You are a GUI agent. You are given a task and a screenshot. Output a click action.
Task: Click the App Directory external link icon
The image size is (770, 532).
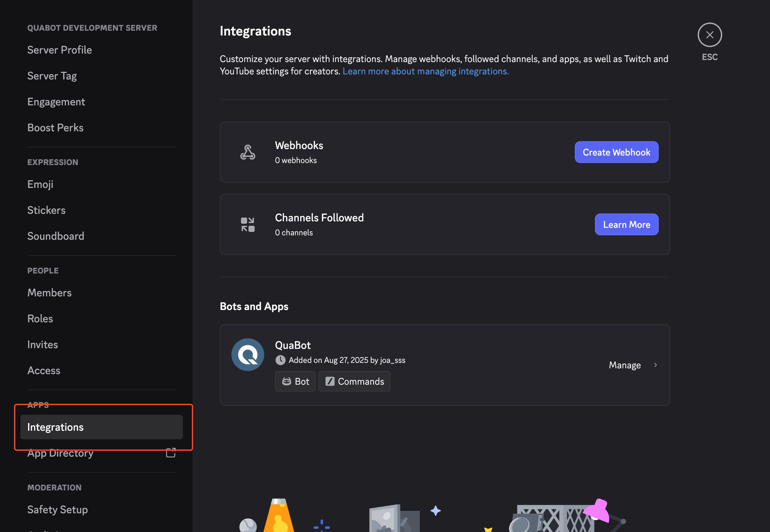click(x=171, y=453)
